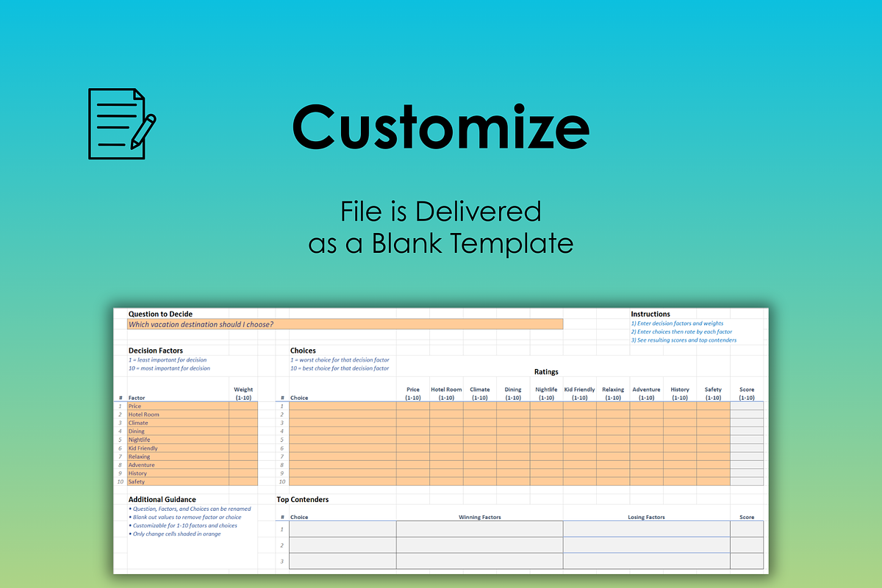Select the Weight cell for the Price factor
This screenshot has width=882, height=588.
(243, 406)
